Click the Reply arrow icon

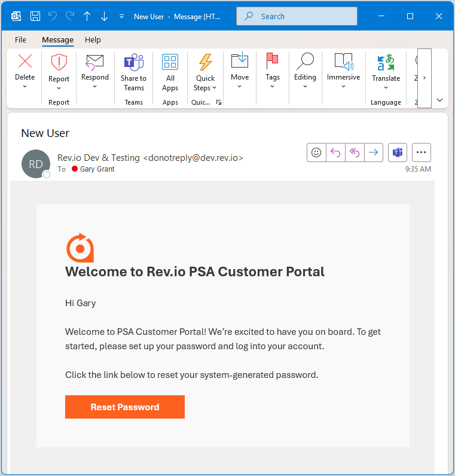335,152
